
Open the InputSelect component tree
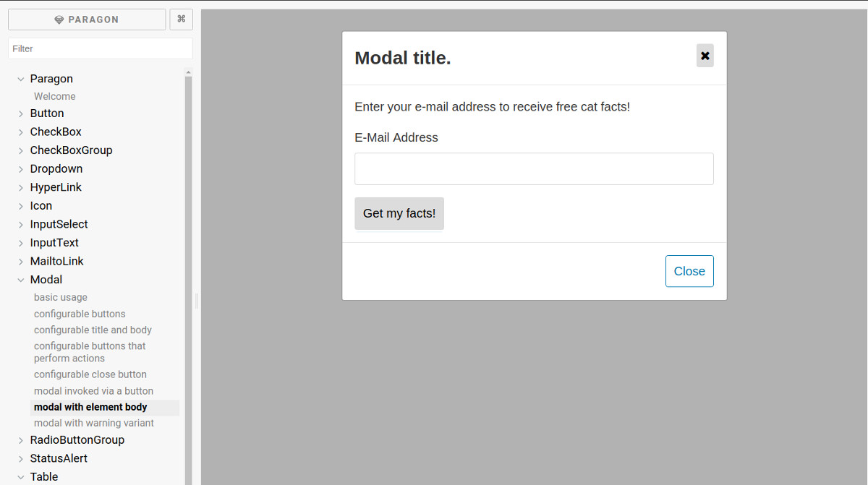pyautogui.click(x=20, y=224)
